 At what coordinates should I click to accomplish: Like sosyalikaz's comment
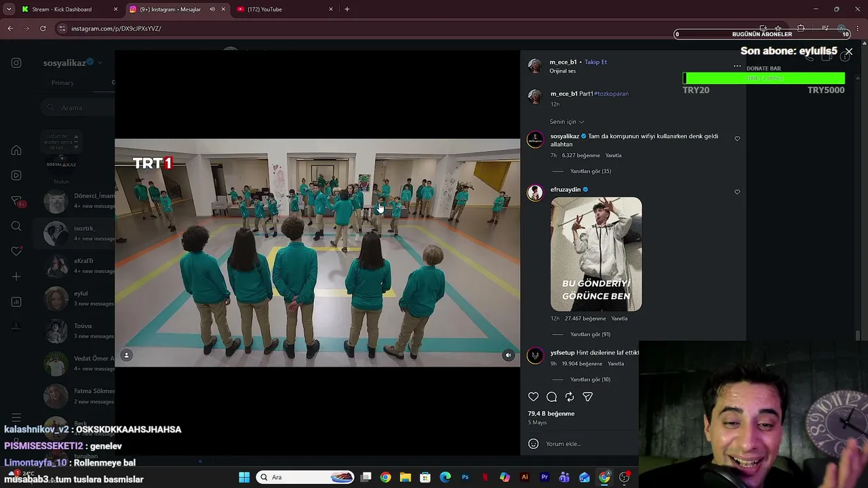pos(737,139)
